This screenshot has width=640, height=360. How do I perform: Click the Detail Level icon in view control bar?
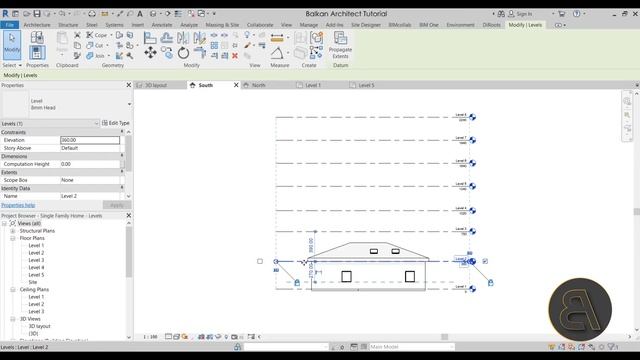click(x=168, y=337)
